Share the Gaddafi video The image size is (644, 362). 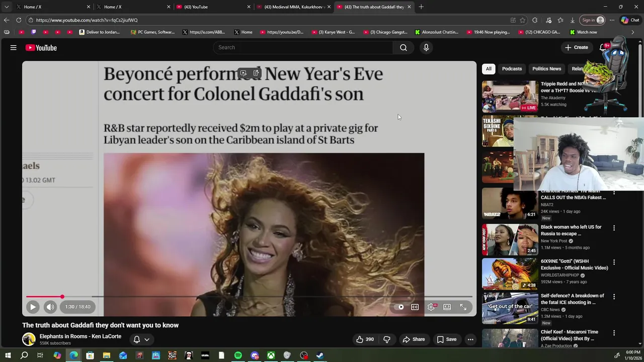point(414,339)
